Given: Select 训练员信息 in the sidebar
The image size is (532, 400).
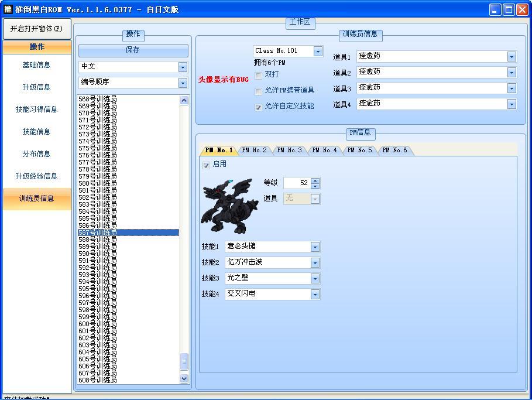Looking at the screenshot, I should pos(37,199).
